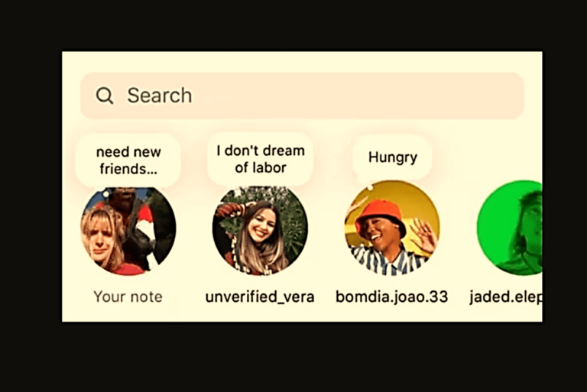Click empty right end of search bar
The height and width of the screenshot is (392, 587).
[468, 96]
